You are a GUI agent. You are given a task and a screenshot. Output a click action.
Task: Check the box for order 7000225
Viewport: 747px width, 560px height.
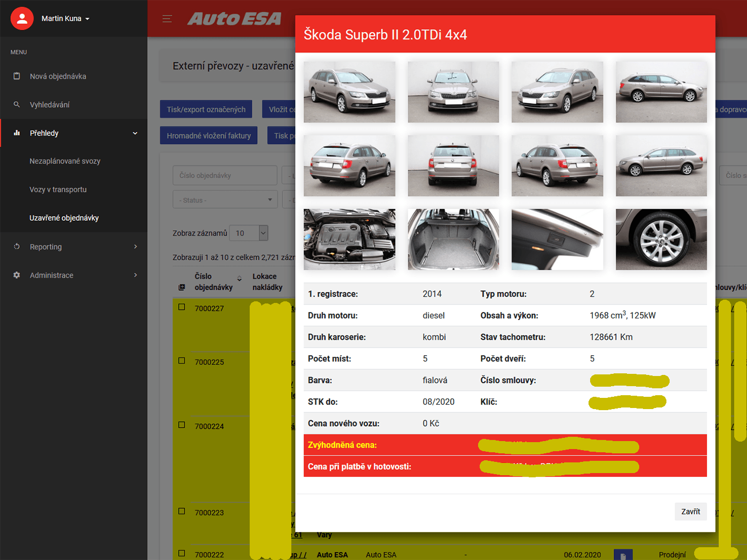pos(182,361)
